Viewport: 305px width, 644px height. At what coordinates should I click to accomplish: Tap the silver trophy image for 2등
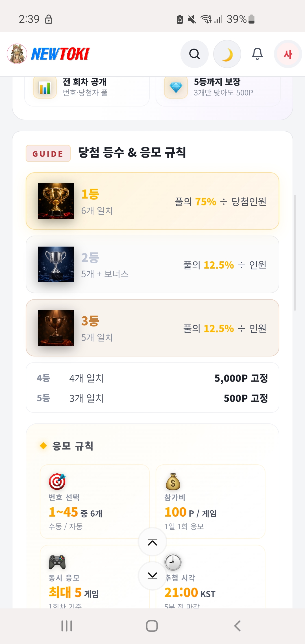click(x=56, y=264)
